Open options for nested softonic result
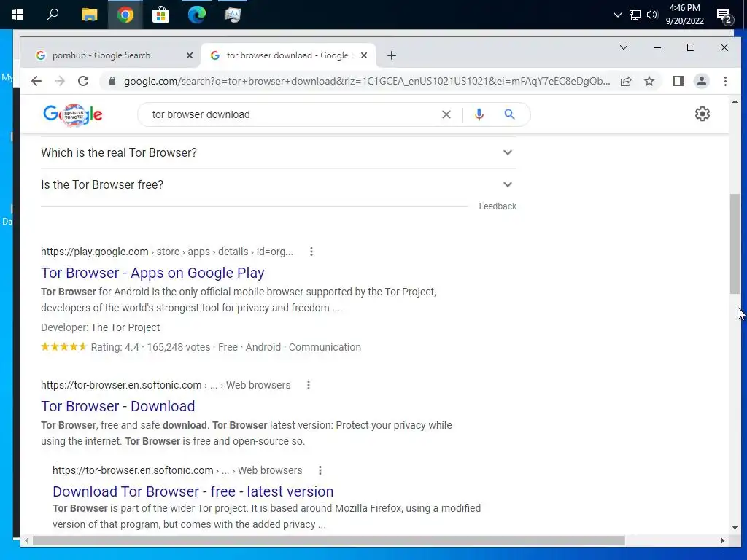The image size is (747, 560). [x=320, y=470]
